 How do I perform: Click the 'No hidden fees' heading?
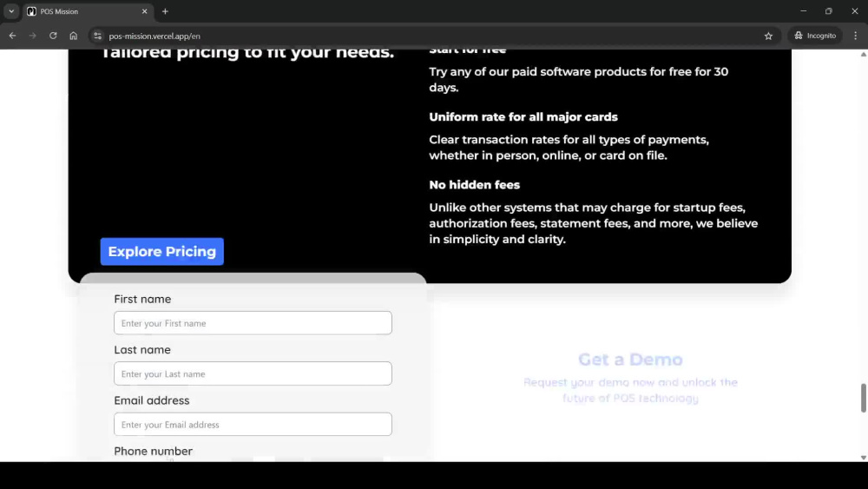tap(475, 185)
